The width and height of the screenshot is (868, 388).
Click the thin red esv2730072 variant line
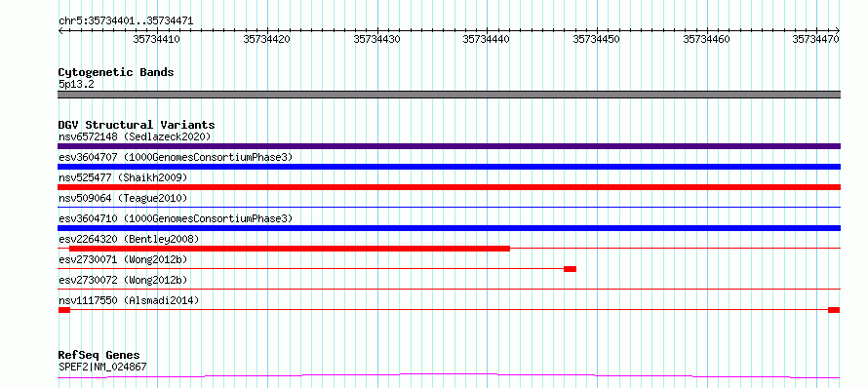tap(449, 289)
